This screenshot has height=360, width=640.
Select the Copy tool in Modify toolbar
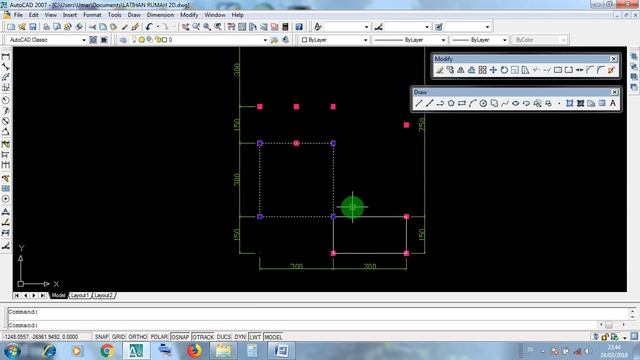coord(450,70)
